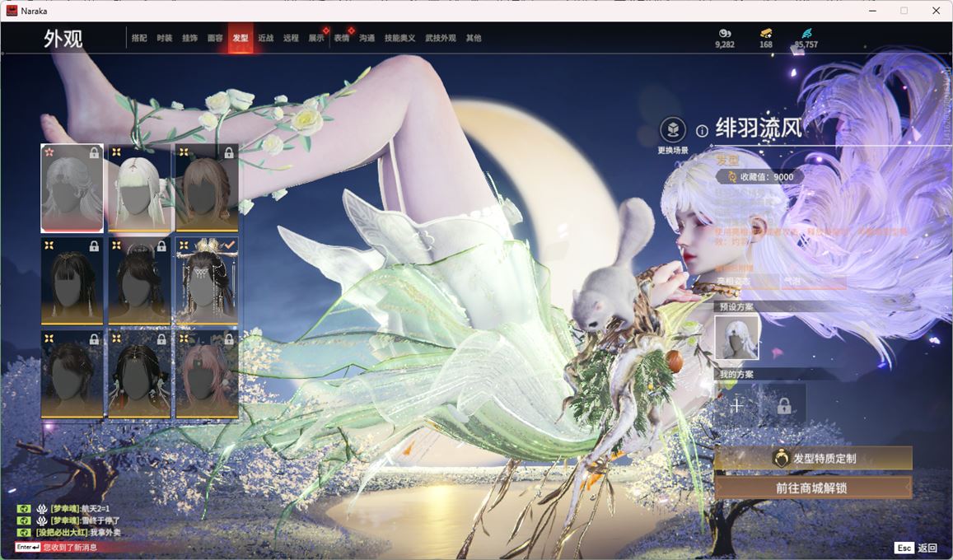Click the 我的方案 section header
This screenshot has height=560, width=953.
click(x=736, y=374)
